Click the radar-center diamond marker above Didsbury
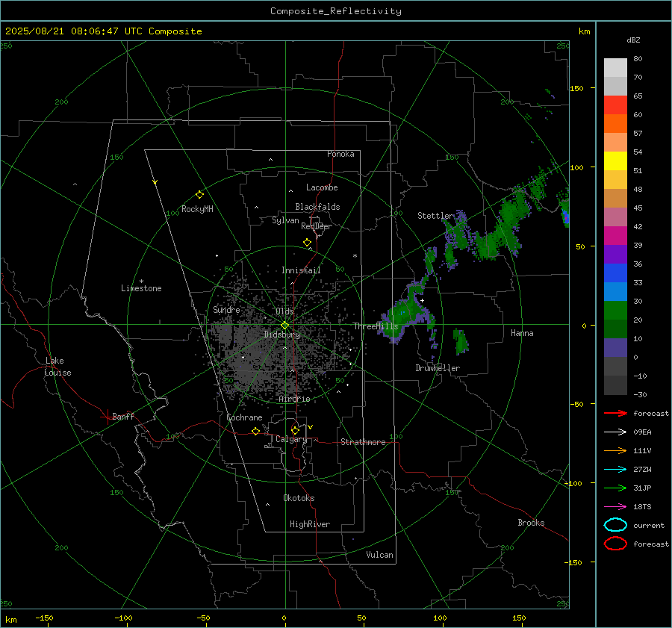 pyautogui.click(x=284, y=326)
